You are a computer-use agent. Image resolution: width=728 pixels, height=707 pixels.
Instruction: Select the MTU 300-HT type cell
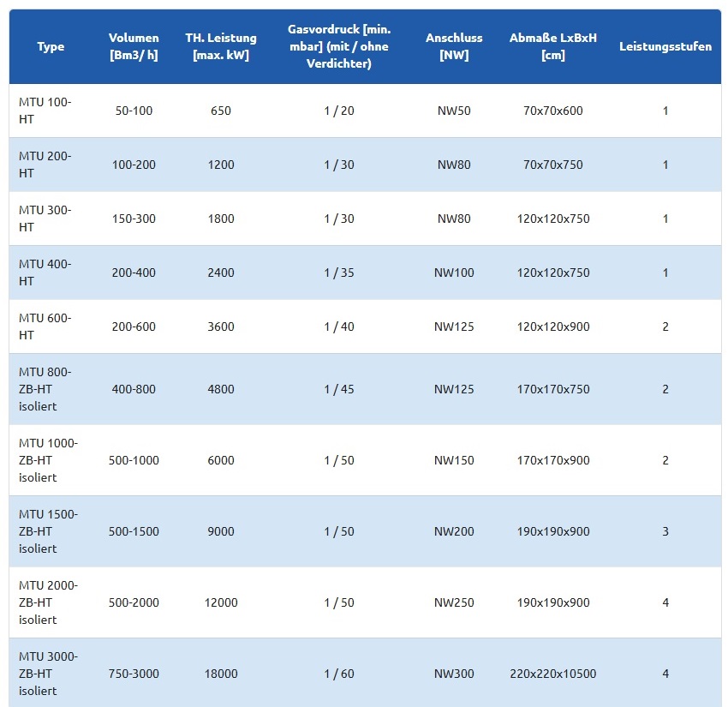45,219
